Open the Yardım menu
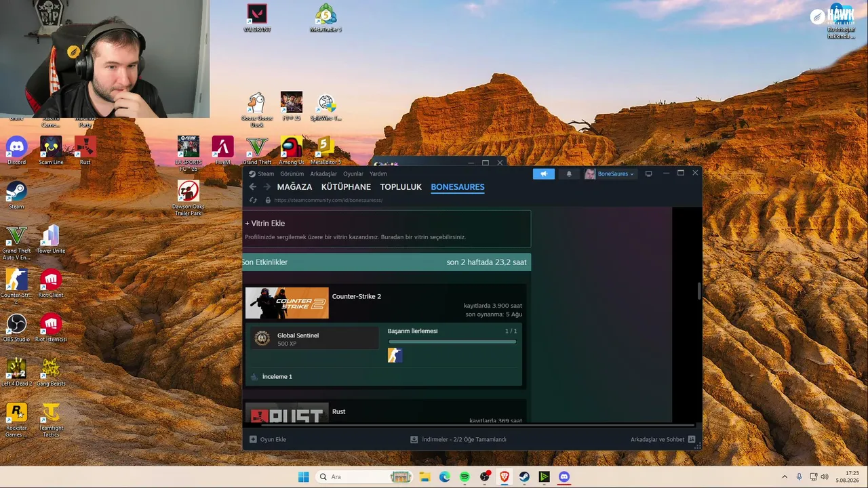 [x=378, y=174]
